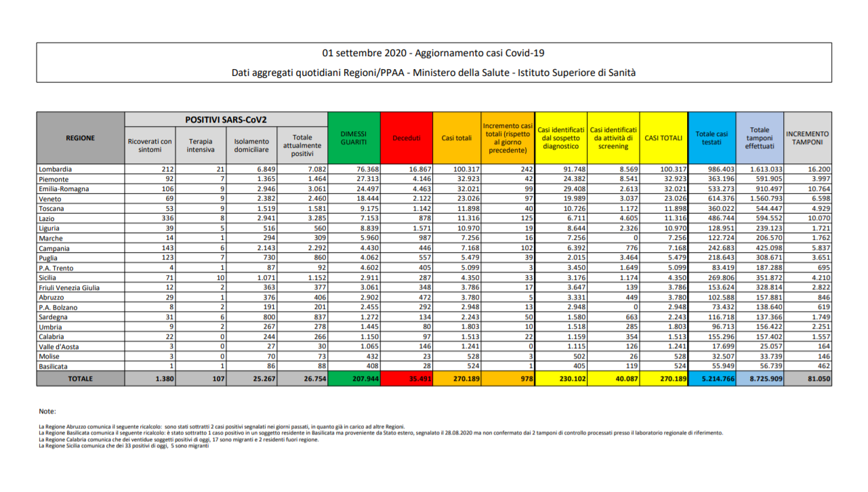This screenshot has width=868, height=492.
Task: Click the blue Totale casi testati header
Action: [x=711, y=138]
